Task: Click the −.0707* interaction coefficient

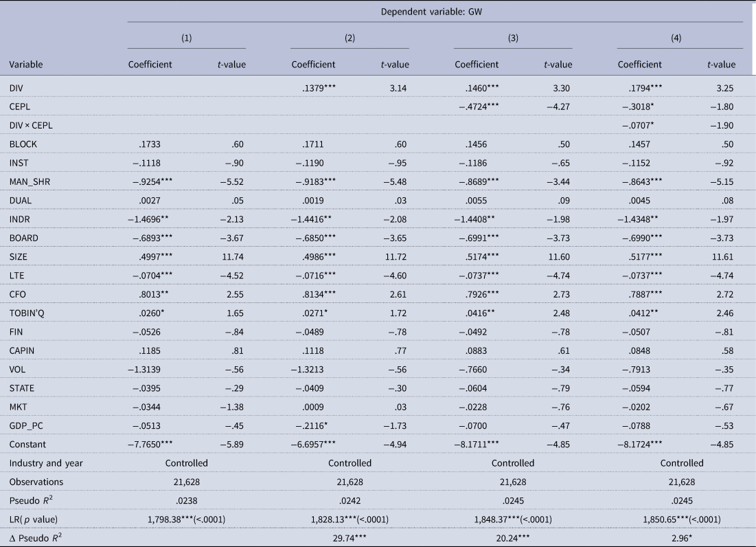Action: click(x=644, y=125)
